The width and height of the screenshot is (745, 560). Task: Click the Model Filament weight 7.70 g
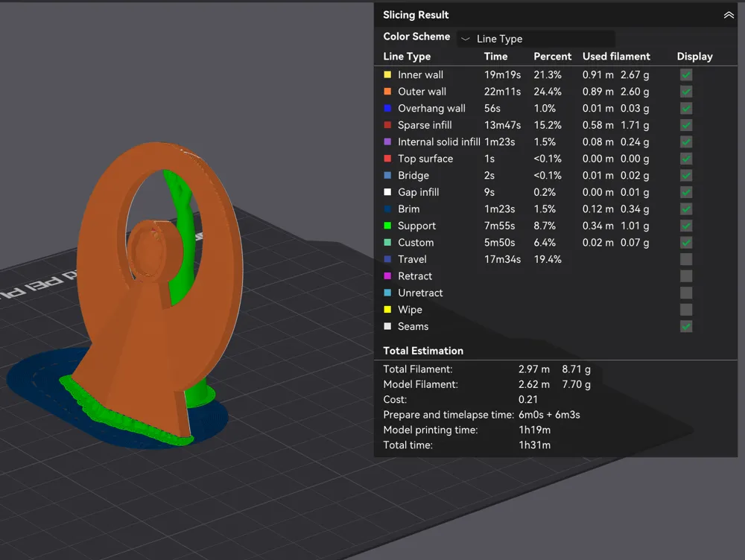click(x=576, y=384)
